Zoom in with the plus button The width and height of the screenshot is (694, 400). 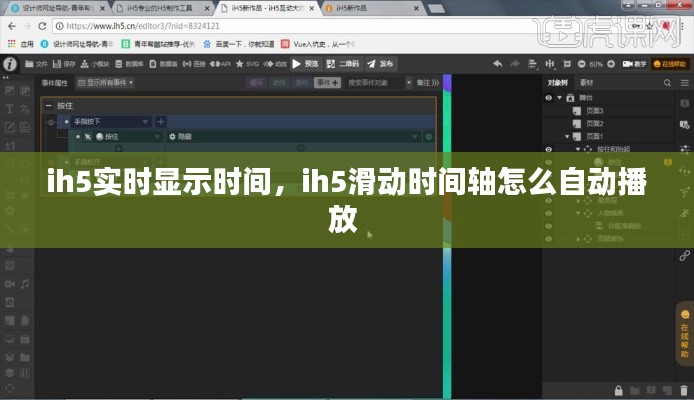pyautogui.click(x=611, y=64)
